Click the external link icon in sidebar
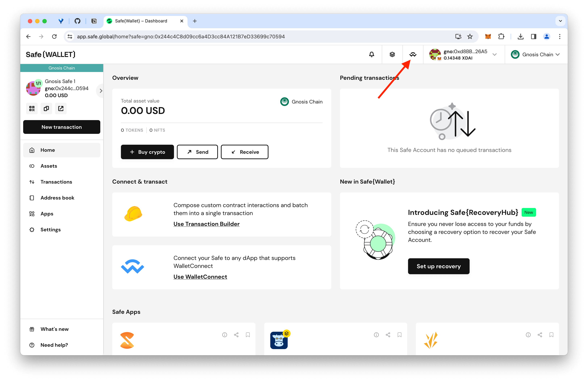Screen dimensions: 588x382 pyautogui.click(x=60, y=109)
